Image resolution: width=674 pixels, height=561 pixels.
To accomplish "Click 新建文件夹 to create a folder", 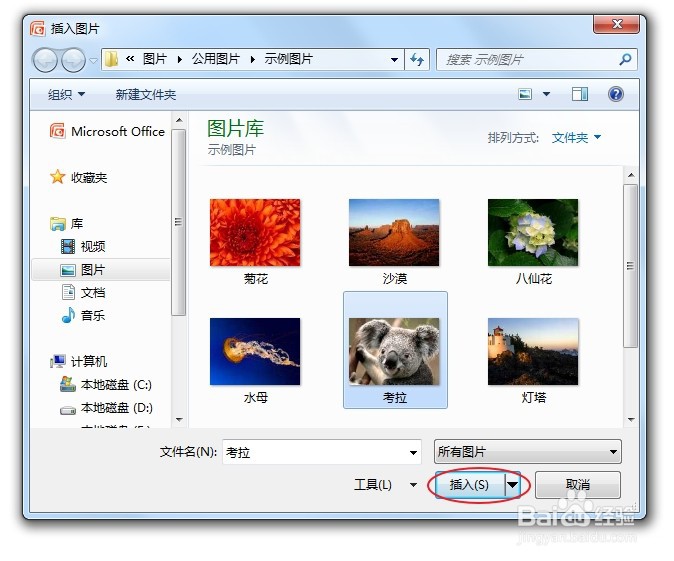I will point(146,94).
